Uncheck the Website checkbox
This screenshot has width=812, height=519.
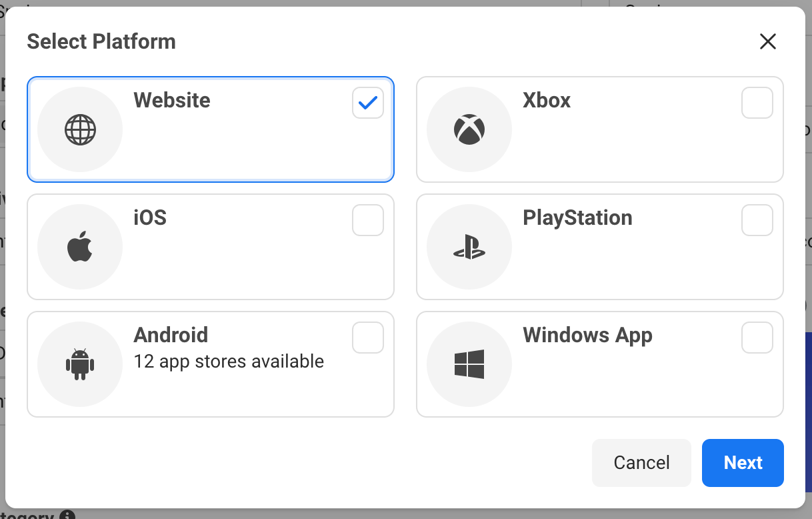coord(368,103)
